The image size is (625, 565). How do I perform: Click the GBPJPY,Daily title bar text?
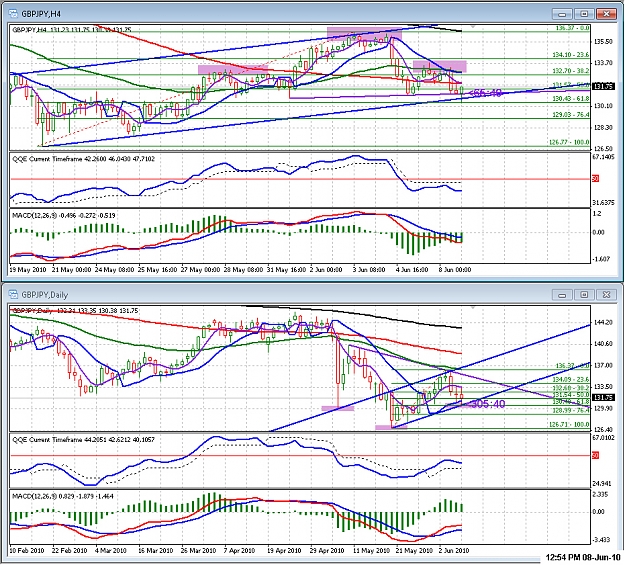pos(45,295)
